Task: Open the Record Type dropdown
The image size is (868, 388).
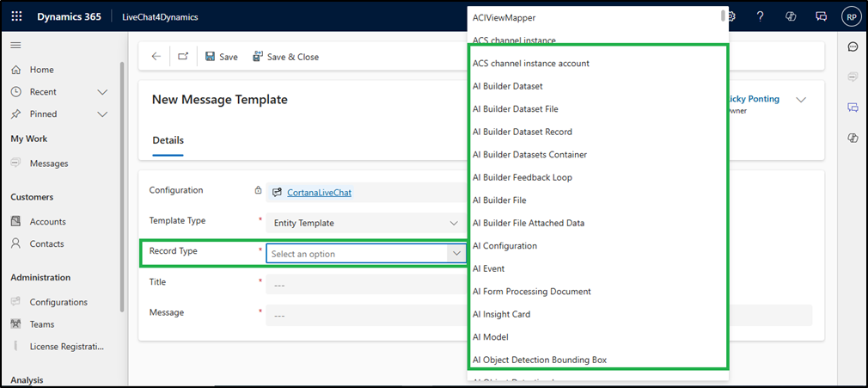Action: click(366, 254)
